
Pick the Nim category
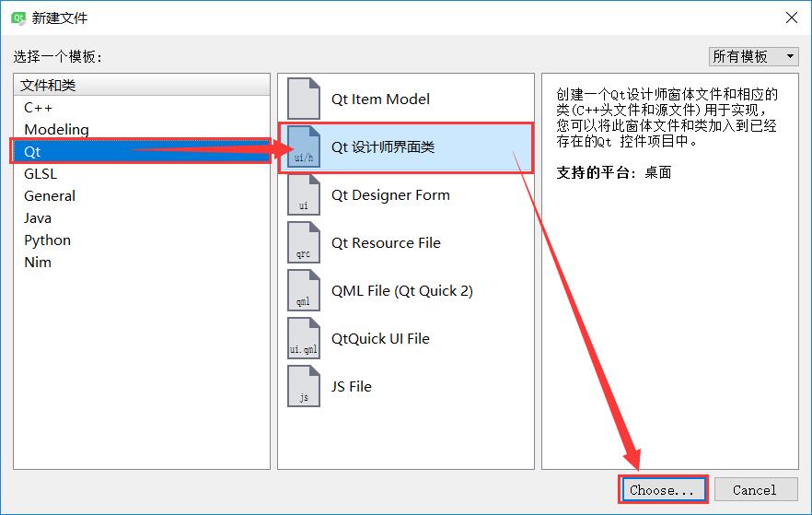click(x=38, y=262)
